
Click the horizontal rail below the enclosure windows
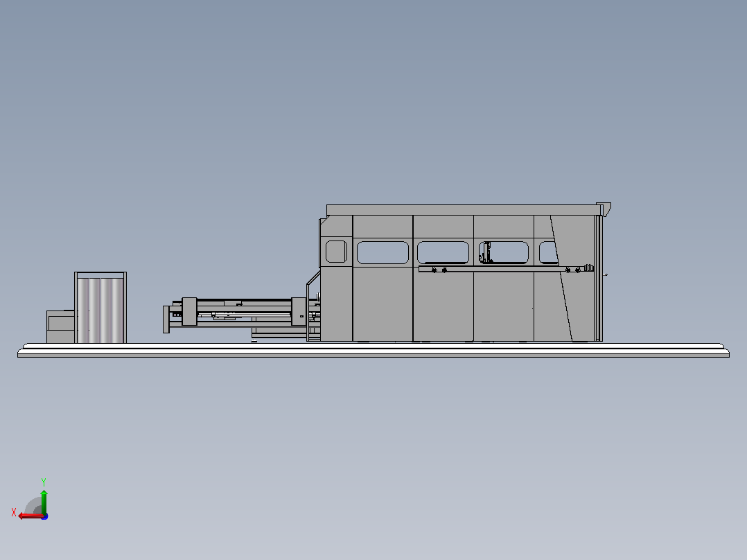506,270
